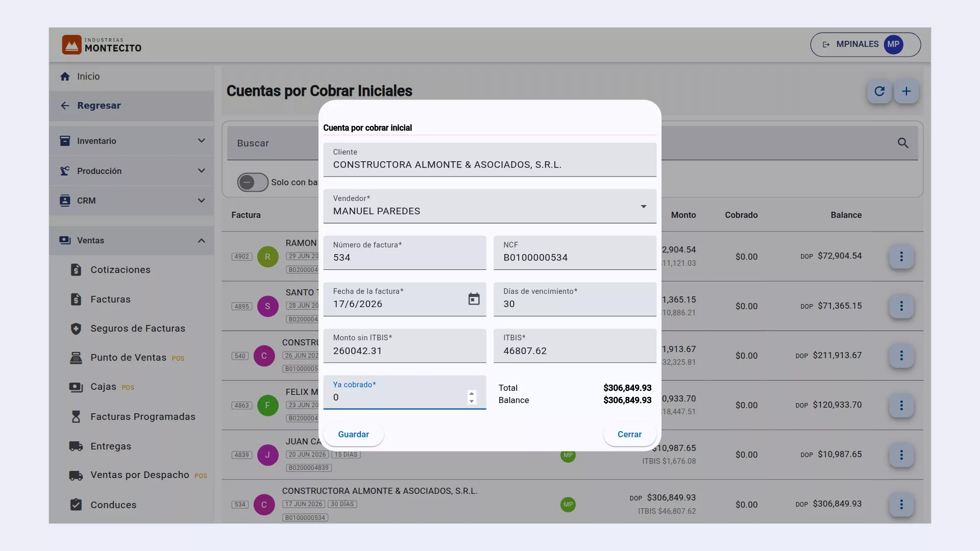
Task: Click the Regresar back link
Action: click(x=132, y=106)
